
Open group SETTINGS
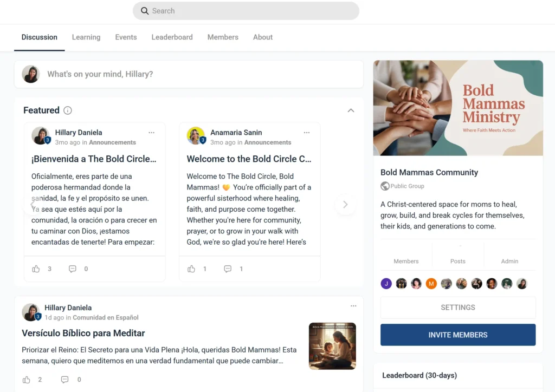(458, 308)
